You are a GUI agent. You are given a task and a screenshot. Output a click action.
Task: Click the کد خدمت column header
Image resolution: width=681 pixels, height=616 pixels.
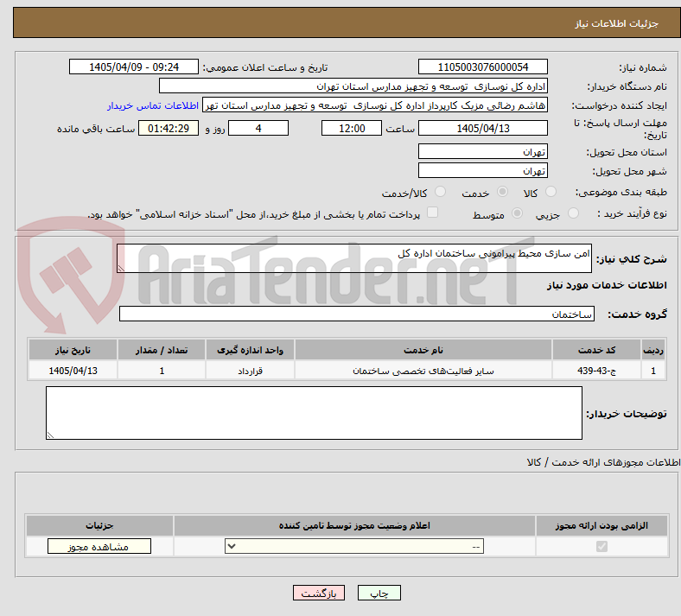pyautogui.click(x=597, y=350)
